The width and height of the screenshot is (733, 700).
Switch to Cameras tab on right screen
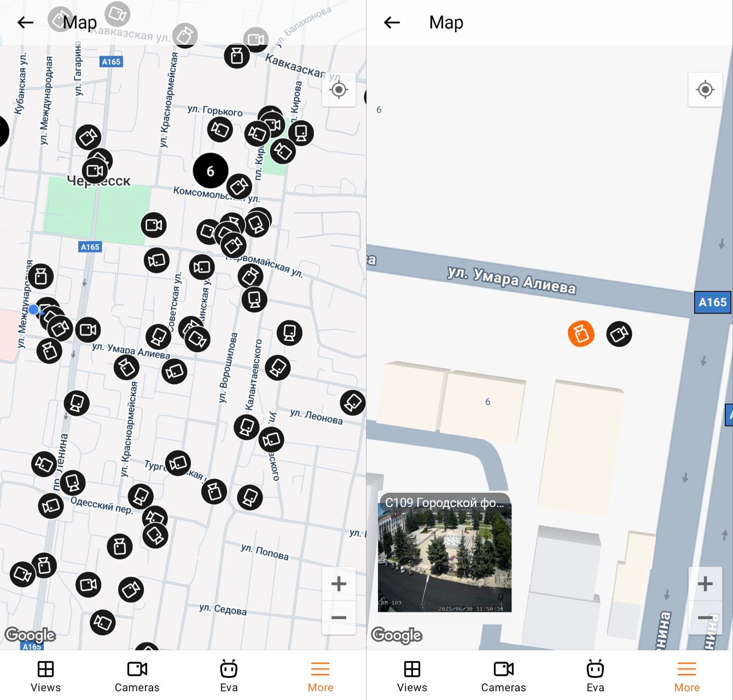503,676
